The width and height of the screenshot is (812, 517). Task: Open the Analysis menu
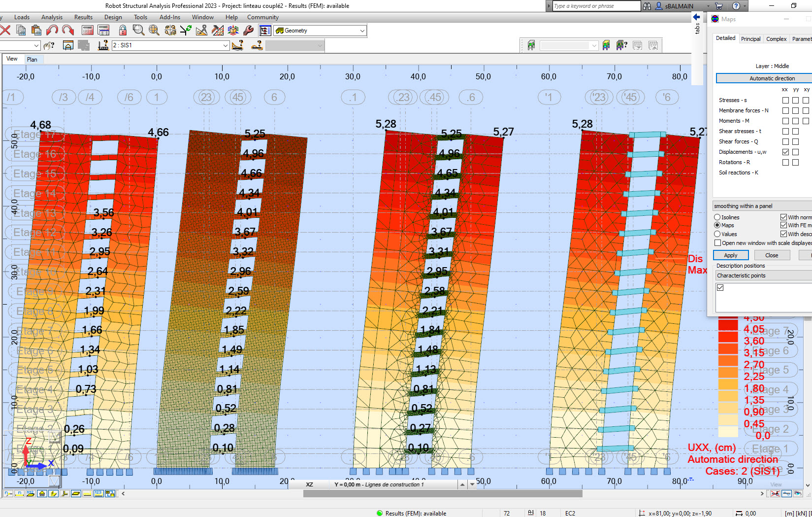click(x=52, y=17)
